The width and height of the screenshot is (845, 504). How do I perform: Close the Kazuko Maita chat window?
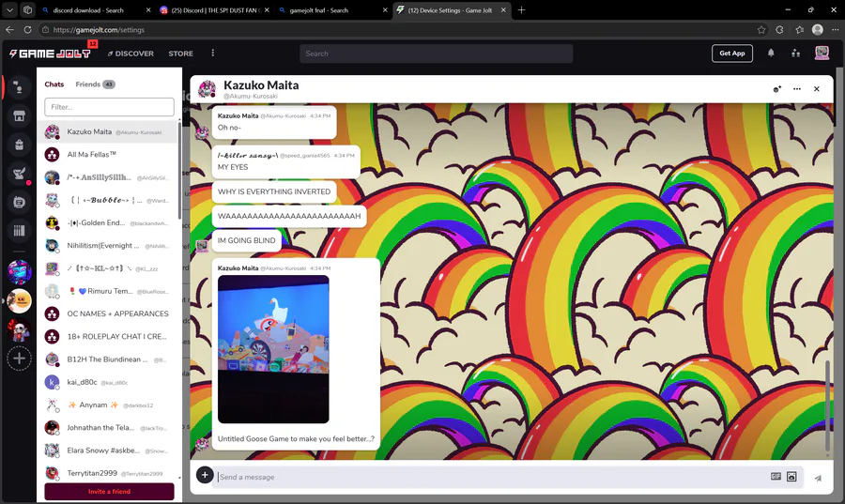tap(817, 89)
